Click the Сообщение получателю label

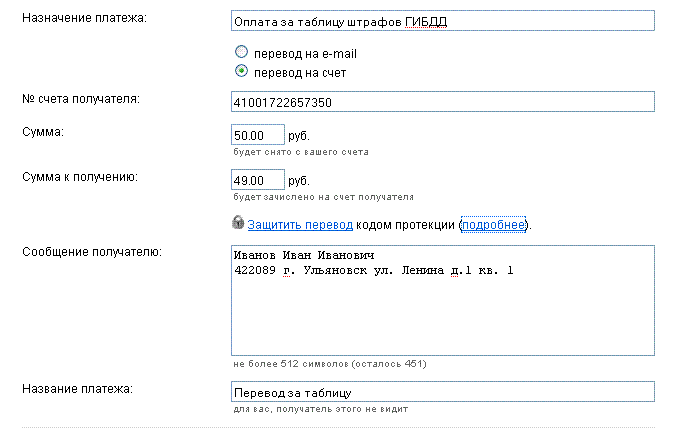click(92, 252)
